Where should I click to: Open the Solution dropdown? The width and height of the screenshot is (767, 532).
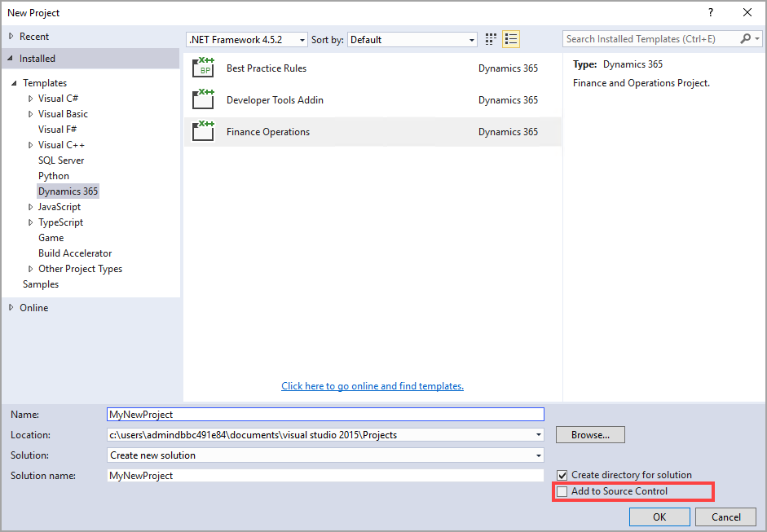pos(325,455)
